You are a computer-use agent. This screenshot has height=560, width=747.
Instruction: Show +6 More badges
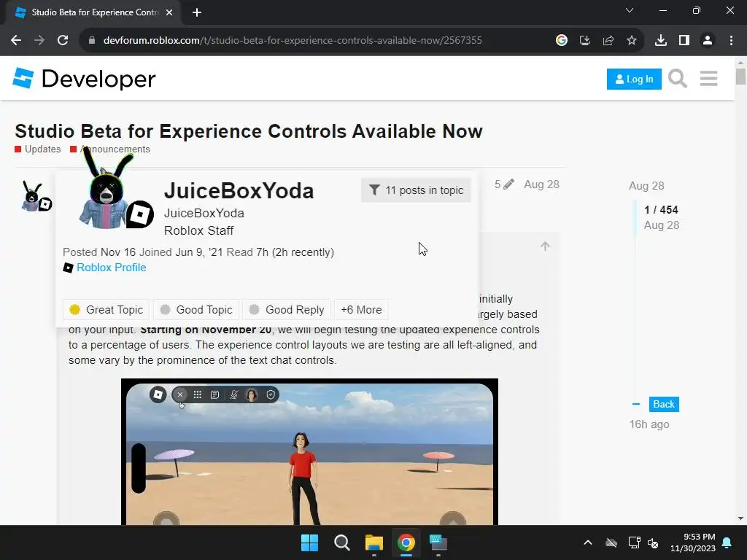362,309
